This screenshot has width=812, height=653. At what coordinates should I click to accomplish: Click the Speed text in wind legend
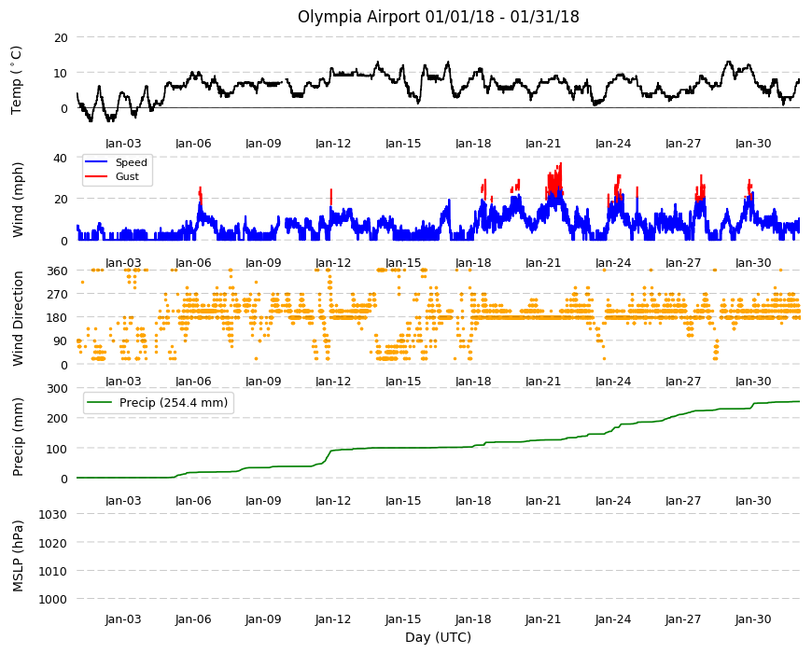coord(131,162)
